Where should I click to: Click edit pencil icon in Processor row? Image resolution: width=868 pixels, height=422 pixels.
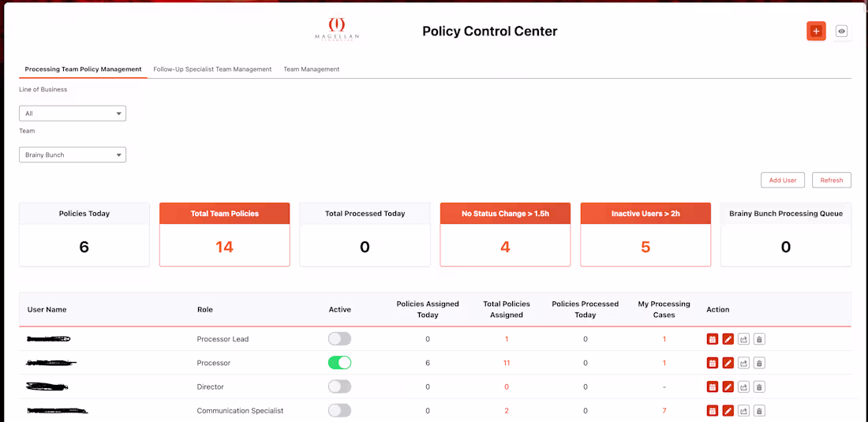(x=728, y=363)
